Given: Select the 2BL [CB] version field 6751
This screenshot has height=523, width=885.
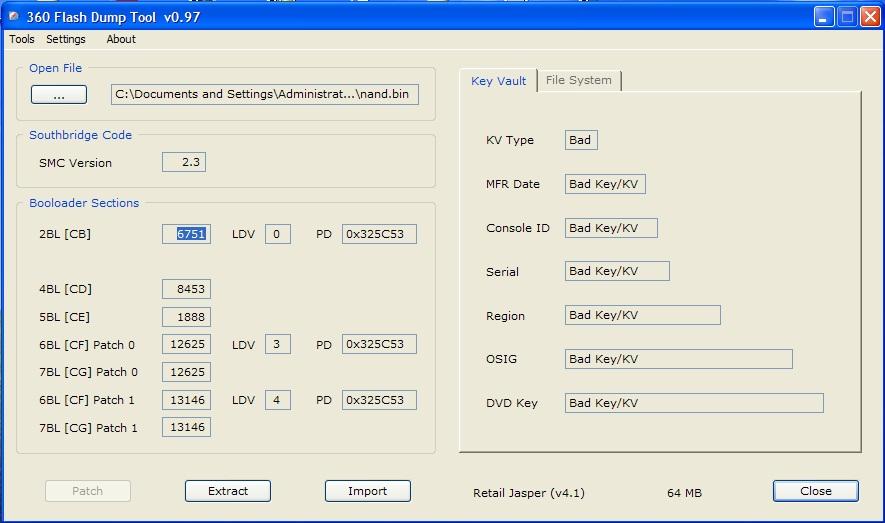Looking at the screenshot, I should 186,234.
